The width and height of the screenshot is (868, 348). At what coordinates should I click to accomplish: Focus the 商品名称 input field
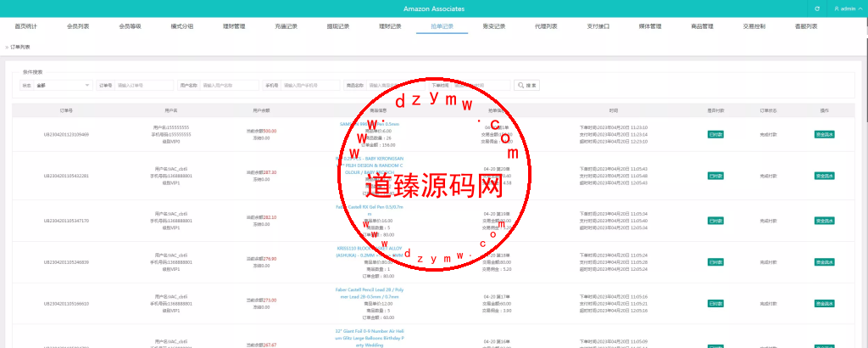tap(395, 86)
